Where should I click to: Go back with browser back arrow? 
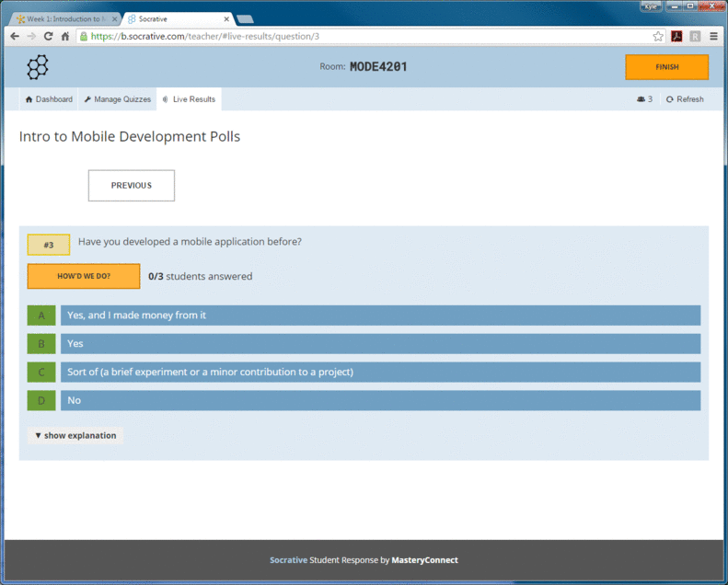tap(15, 36)
